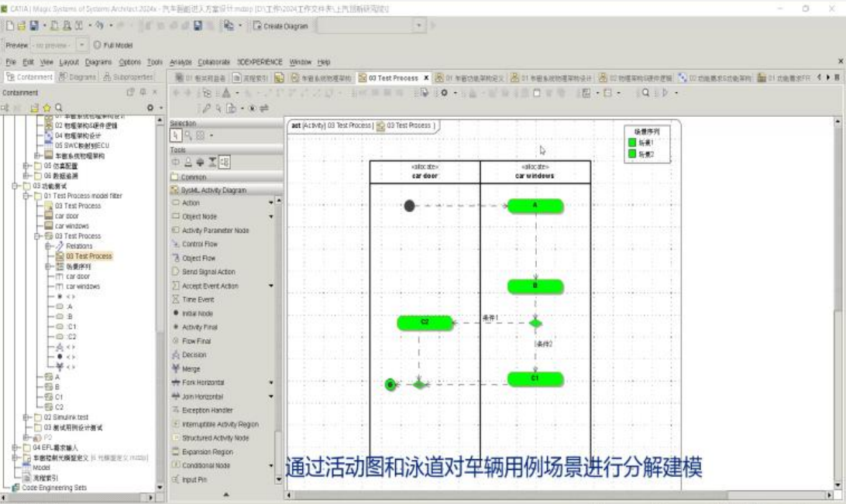Open the Analyze menu
Viewport: 846px width, 504px height.
pyautogui.click(x=180, y=62)
